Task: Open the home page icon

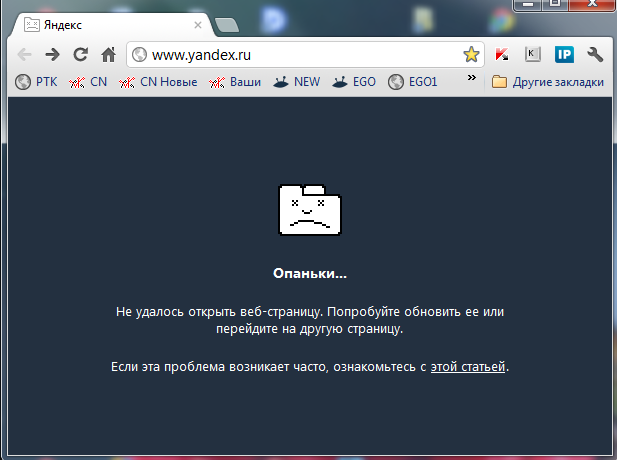Action: (x=109, y=55)
